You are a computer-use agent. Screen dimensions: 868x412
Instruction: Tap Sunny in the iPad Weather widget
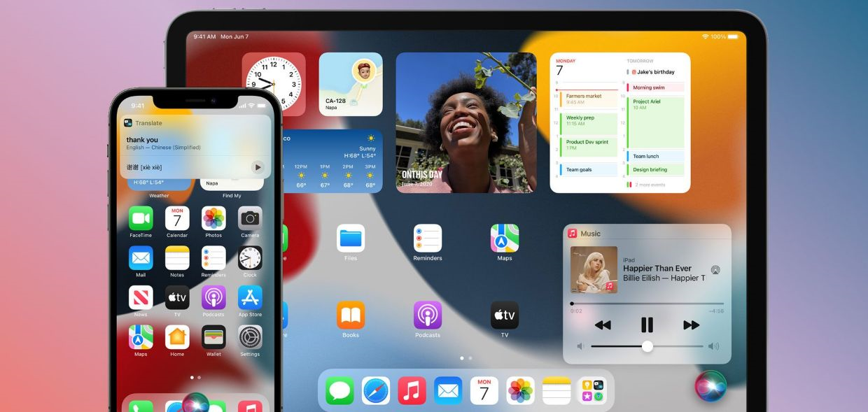(367, 148)
